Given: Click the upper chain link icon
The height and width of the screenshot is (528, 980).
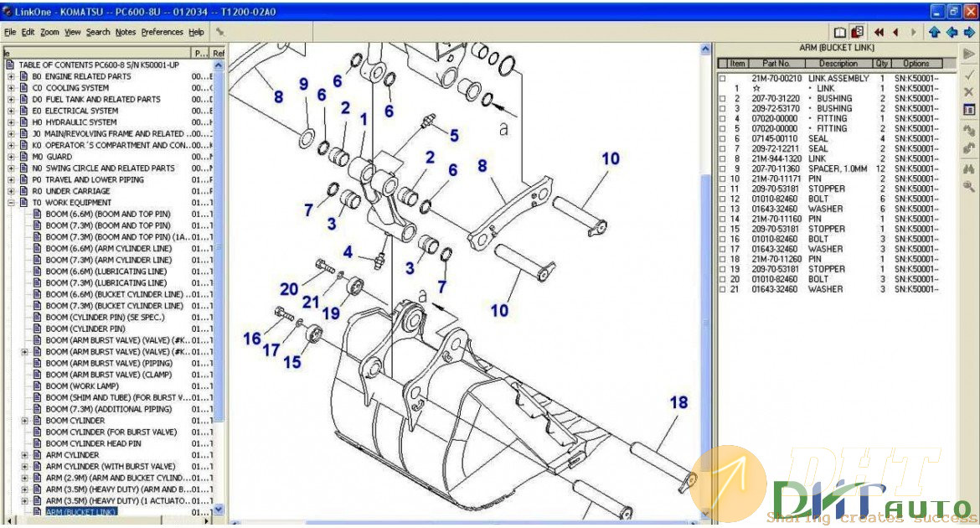Looking at the screenshot, I should click(x=969, y=131).
